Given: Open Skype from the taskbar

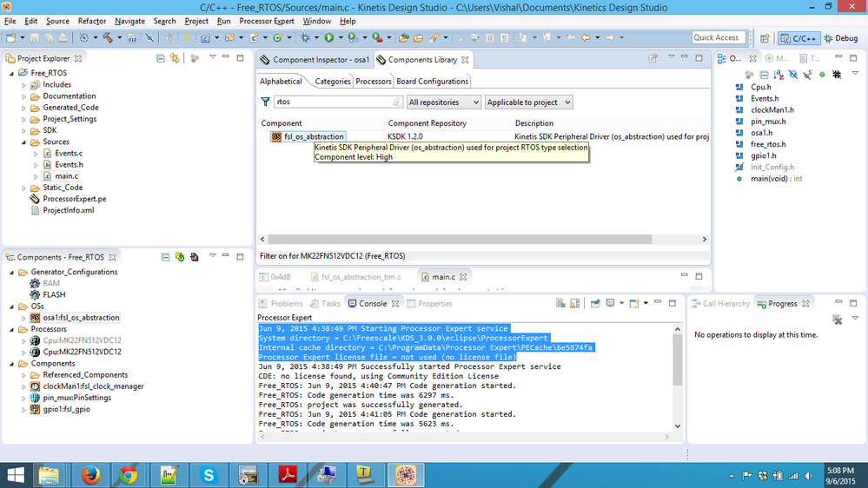Looking at the screenshot, I should pyautogui.click(x=209, y=475).
